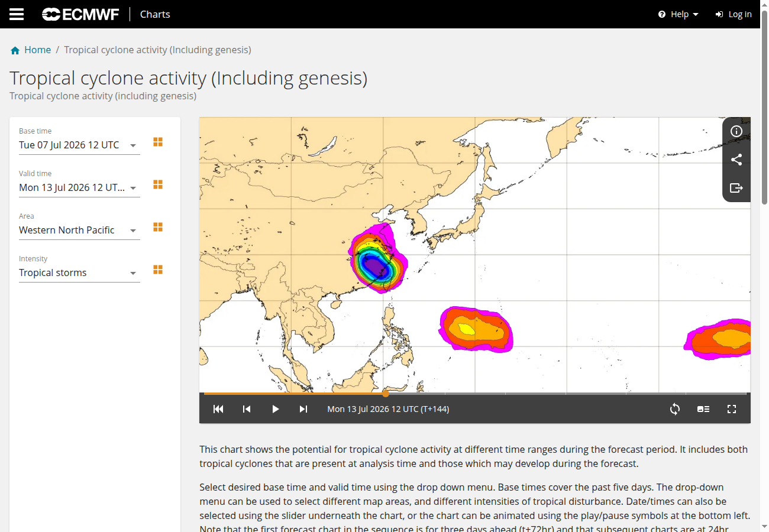Click the timeline slider handle
This screenshot has height=532, width=769.
[x=386, y=393]
